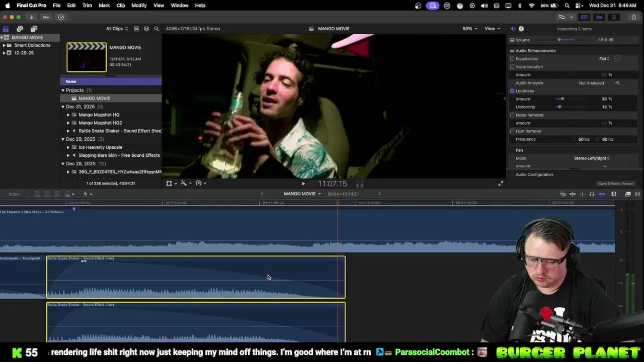Open the Equalization Flat preset dropdown
Screen dimensions: 644x362
click(604, 59)
